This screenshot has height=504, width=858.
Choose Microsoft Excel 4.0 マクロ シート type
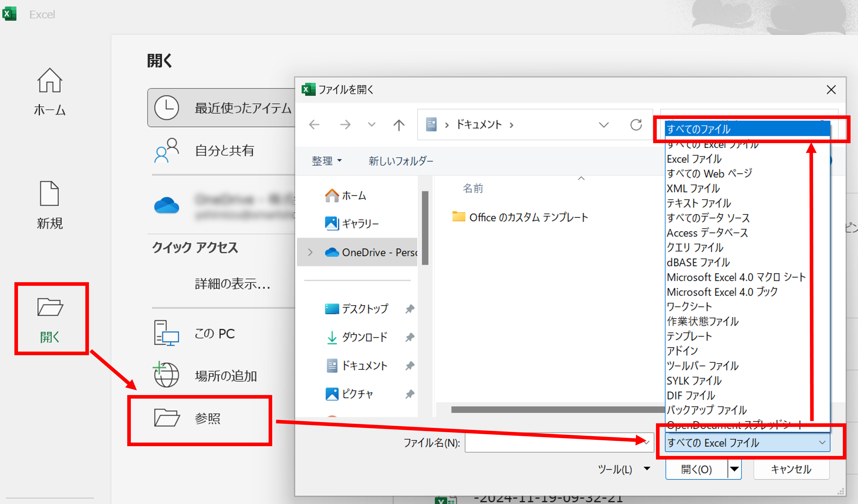[x=747, y=277]
